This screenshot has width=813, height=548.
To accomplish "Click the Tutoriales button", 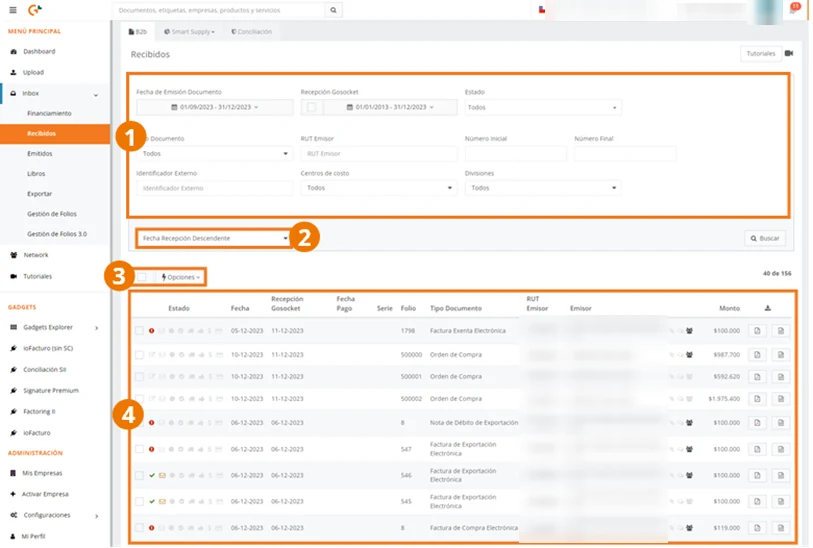I will [760, 53].
